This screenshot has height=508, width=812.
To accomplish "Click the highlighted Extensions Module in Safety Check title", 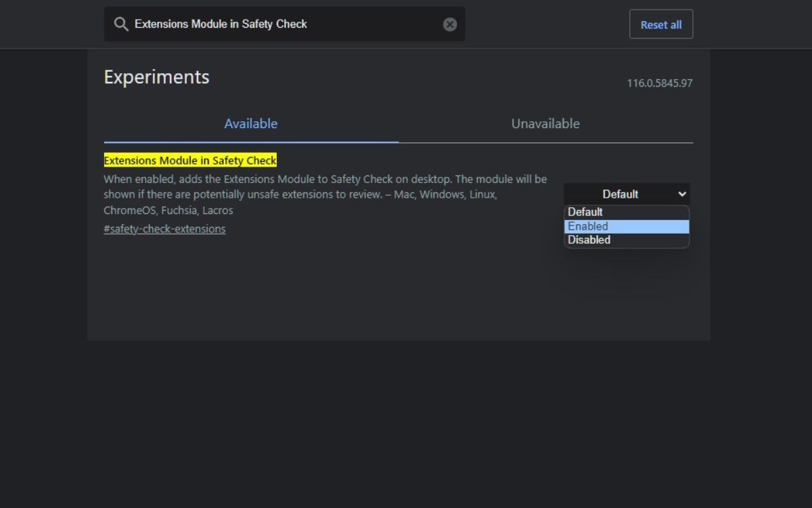I will 189,160.
